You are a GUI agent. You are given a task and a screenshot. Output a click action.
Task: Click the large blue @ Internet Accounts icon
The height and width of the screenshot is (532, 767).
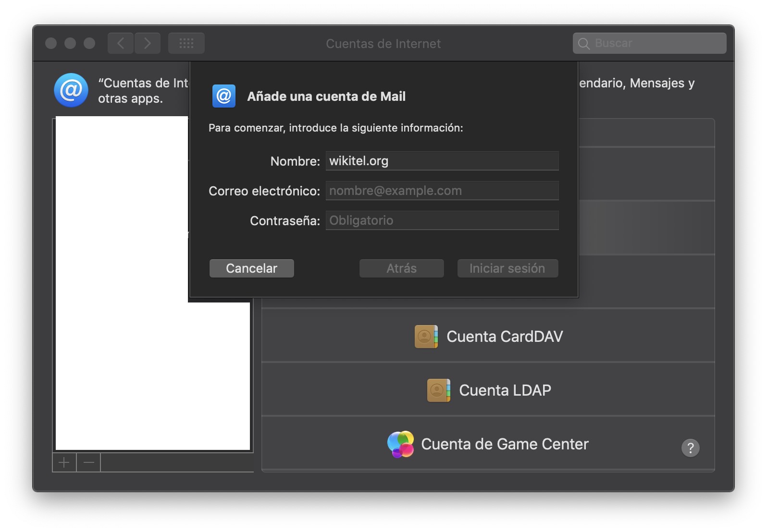[x=71, y=90]
